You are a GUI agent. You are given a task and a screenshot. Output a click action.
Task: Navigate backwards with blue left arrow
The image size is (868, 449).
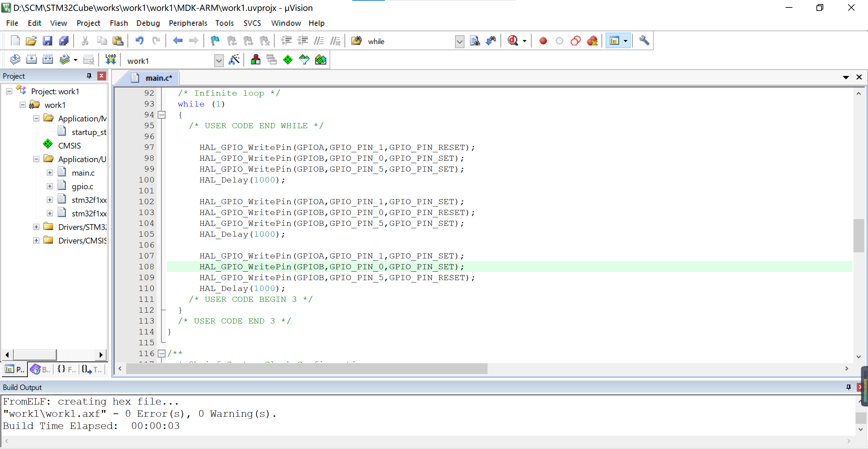[x=178, y=41]
